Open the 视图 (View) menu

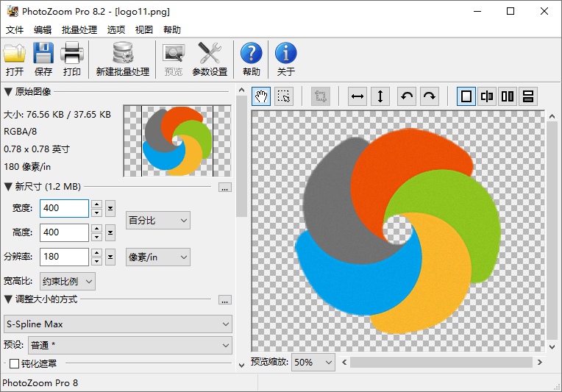pyautogui.click(x=144, y=29)
